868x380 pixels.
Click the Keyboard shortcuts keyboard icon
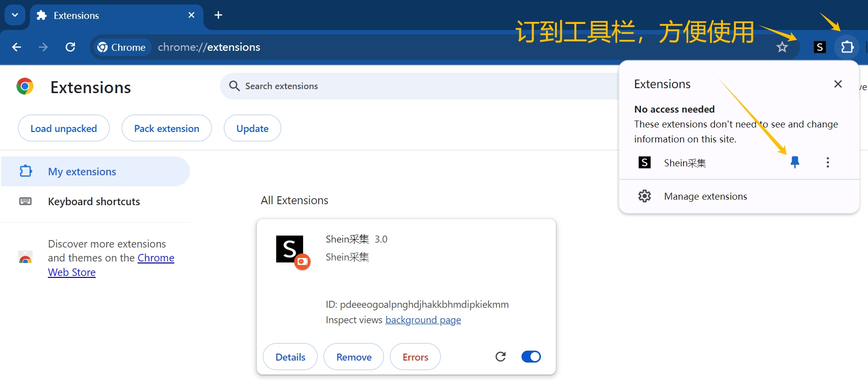[x=25, y=201]
